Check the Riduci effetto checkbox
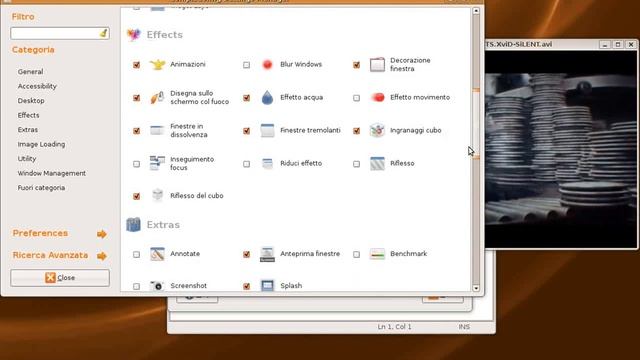This screenshot has height=360, width=640. click(x=247, y=164)
